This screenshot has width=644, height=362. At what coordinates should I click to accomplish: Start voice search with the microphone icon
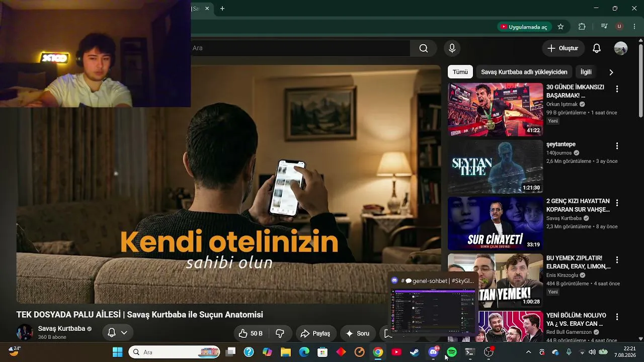452,48
